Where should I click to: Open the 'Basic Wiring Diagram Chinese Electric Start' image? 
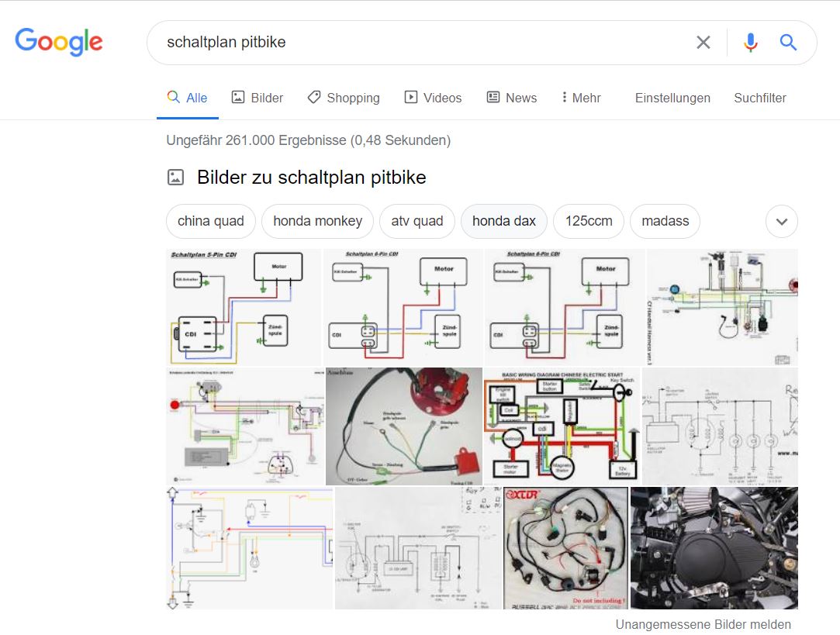click(562, 426)
